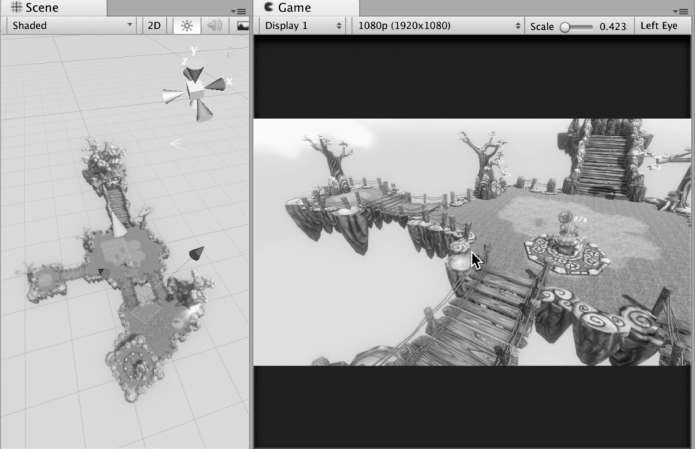Click the gizmo bottom axis cone

click(x=202, y=110)
